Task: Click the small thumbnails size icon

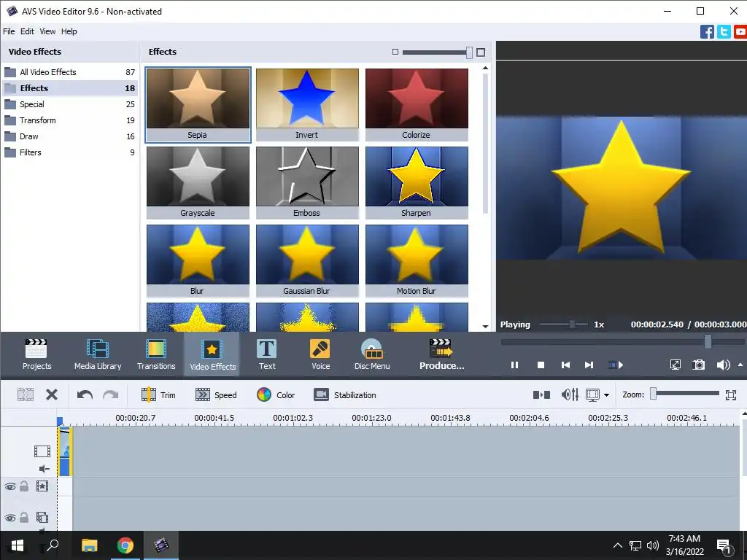Action: coord(395,52)
